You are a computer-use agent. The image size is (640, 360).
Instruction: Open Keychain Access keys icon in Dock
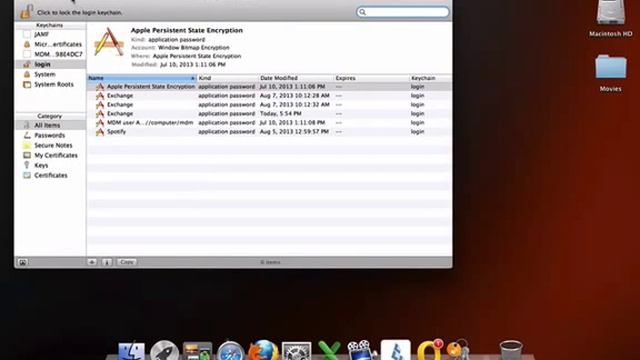click(458, 350)
